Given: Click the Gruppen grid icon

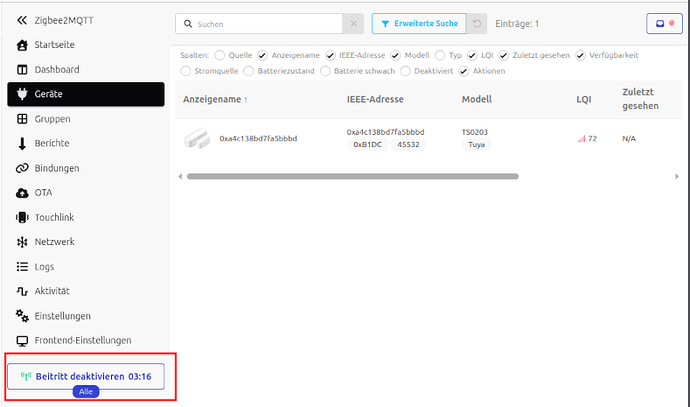Looking at the screenshot, I should (22, 119).
